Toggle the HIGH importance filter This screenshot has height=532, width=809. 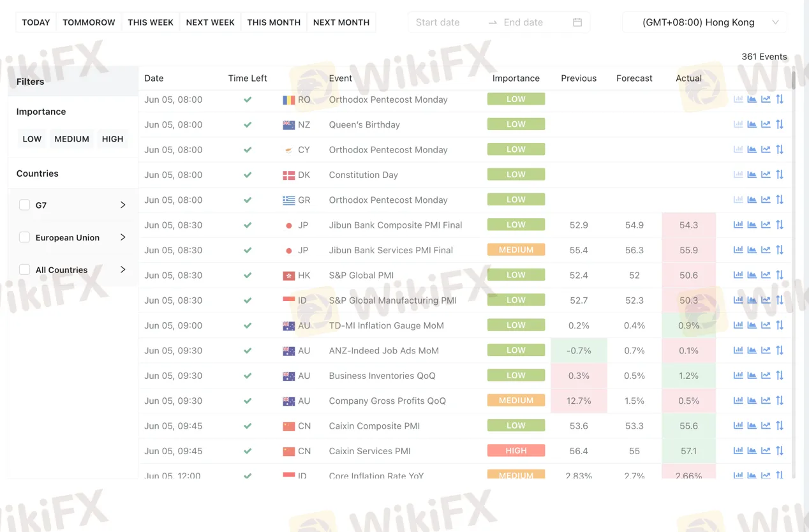pyautogui.click(x=112, y=138)
